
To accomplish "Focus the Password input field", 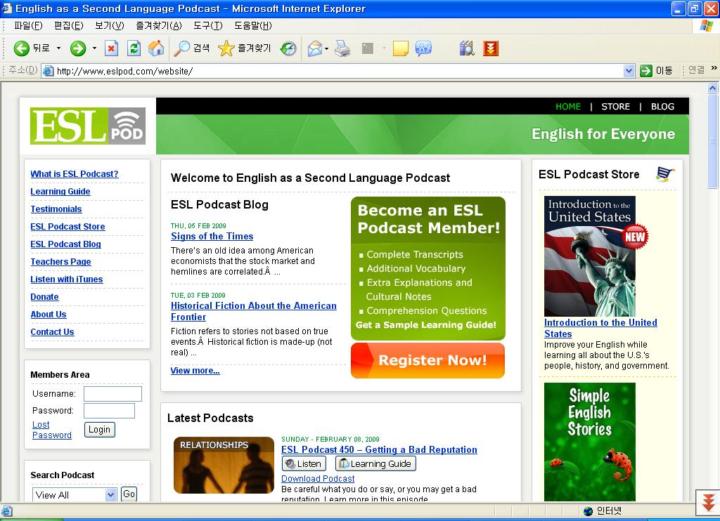I will (x=109, y=410).
